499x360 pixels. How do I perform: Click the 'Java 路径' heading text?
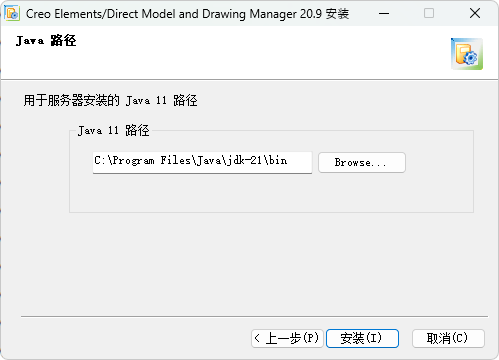[x=46, y=41]
